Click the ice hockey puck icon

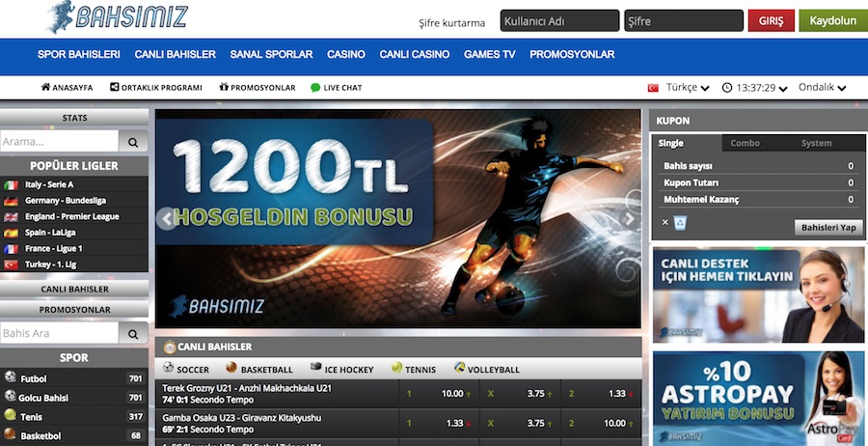[315, 367]
